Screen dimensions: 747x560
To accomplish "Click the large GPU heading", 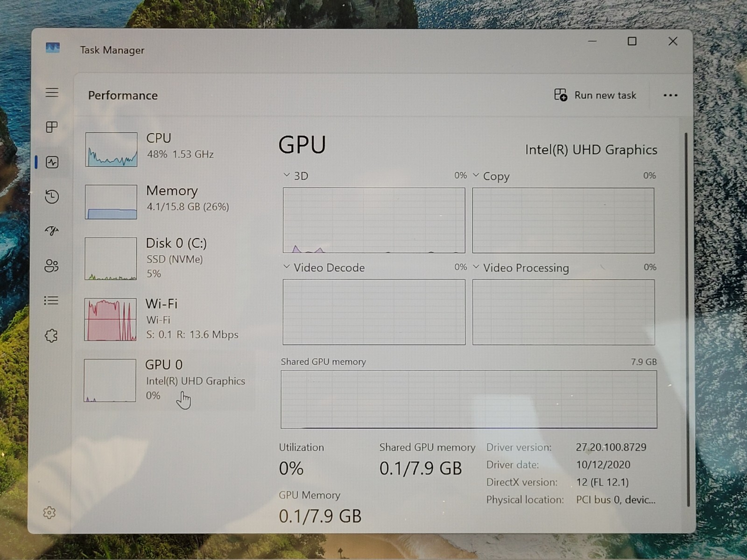I will pos(302,145).
